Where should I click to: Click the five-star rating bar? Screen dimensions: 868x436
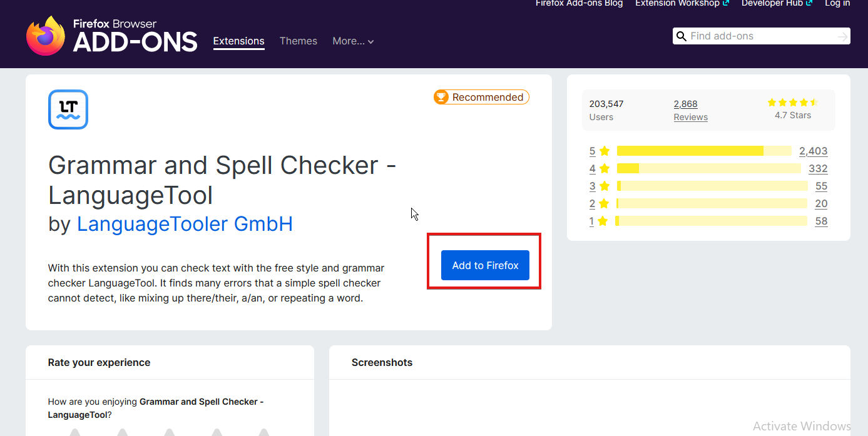tap(704, 151)
